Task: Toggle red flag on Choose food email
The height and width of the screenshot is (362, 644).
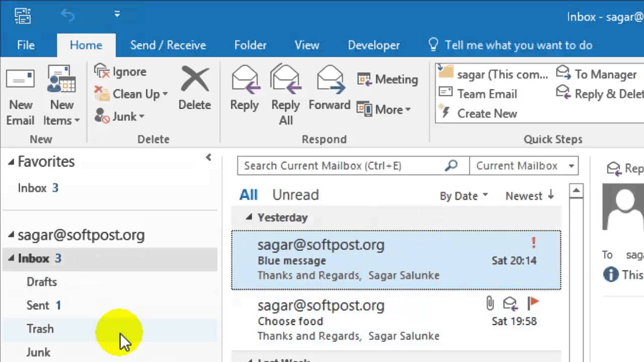Action: [533, 302]
